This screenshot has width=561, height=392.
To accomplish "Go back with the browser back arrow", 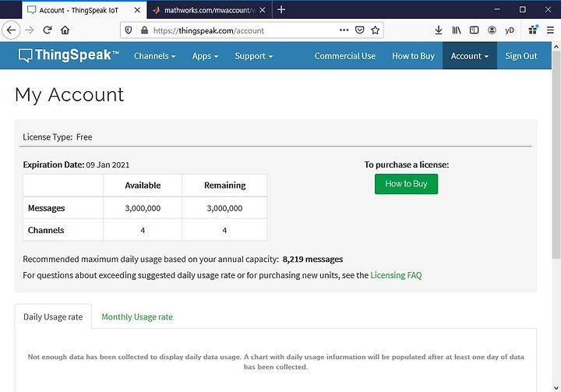I will pos(11,30).
